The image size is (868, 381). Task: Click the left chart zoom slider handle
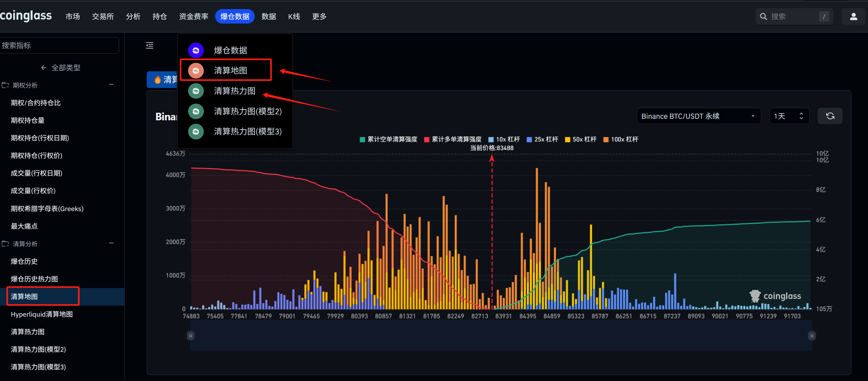point(190,335)
